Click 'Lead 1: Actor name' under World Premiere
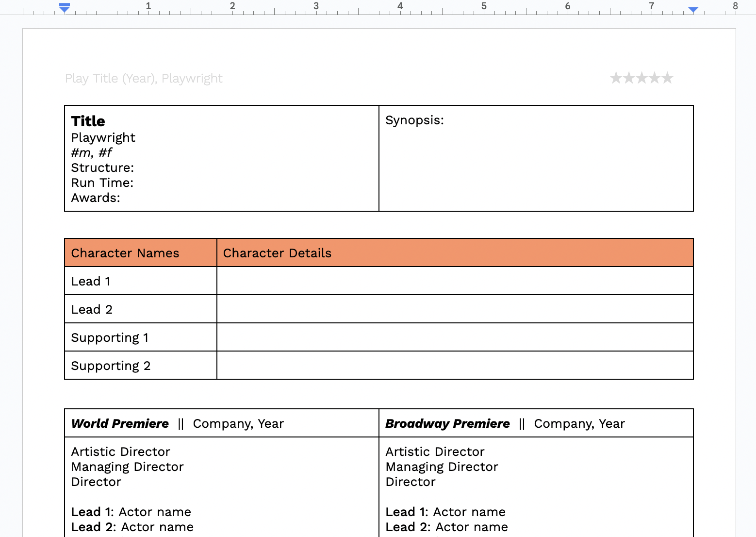This screenshot has height=537, width=756. [131, 512]
